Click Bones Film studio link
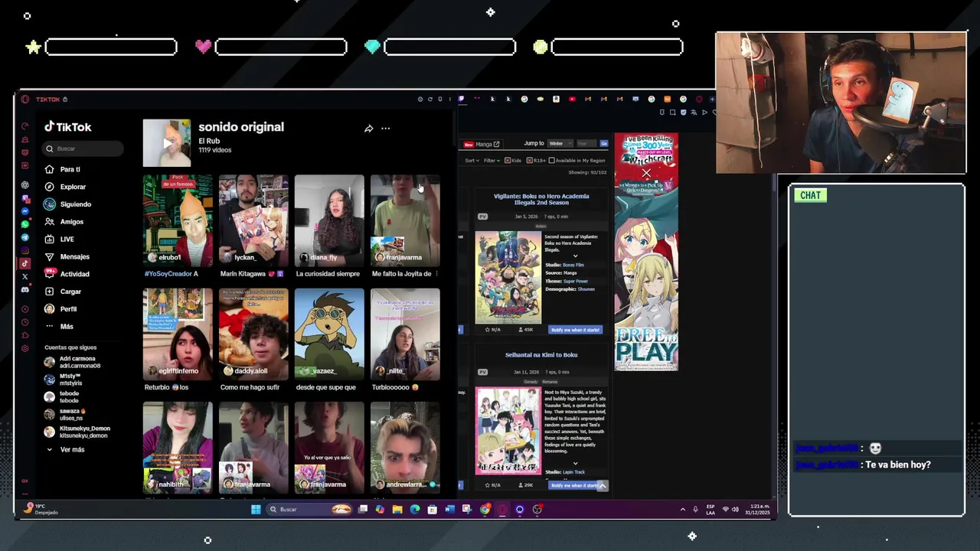 click(x=573, y=265)
